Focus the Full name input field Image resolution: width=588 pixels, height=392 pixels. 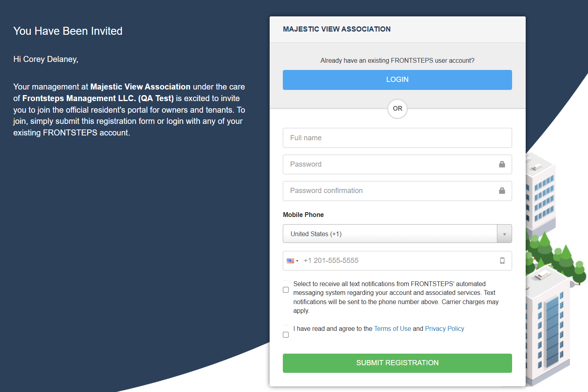coord(397,138)
